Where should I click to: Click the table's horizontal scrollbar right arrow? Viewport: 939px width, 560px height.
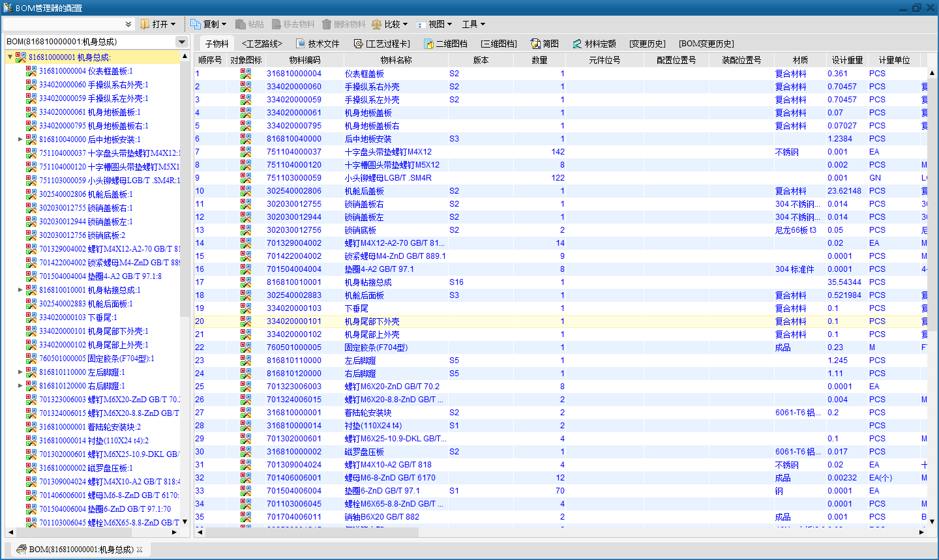coord(921,532)
